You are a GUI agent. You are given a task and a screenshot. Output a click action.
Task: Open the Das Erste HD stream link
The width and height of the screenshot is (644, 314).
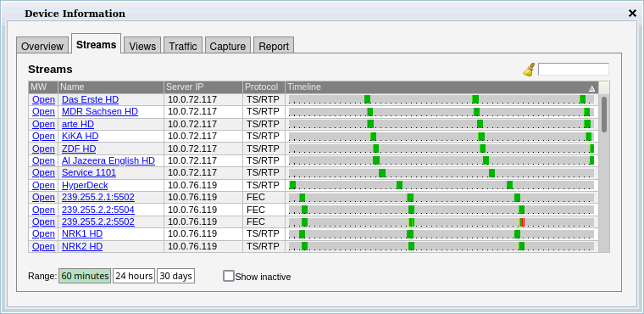[91, 99]
